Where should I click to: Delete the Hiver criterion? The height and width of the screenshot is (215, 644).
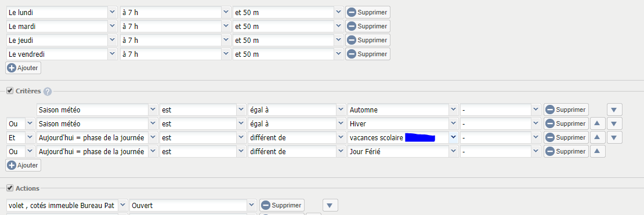tap(566, 123)
